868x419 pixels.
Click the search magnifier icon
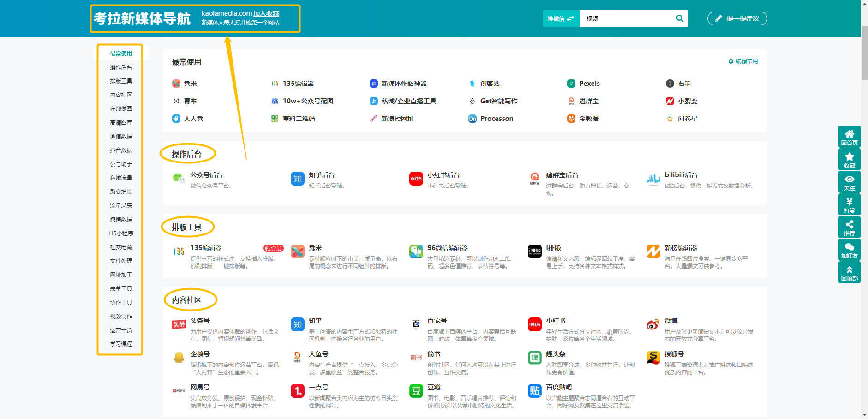point(680,18)
